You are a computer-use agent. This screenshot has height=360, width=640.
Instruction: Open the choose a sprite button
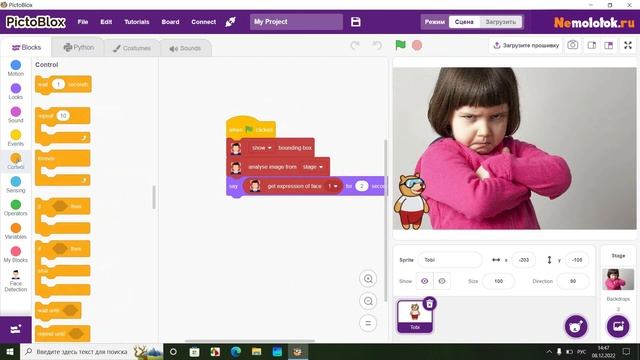click(x=576, y=326)
